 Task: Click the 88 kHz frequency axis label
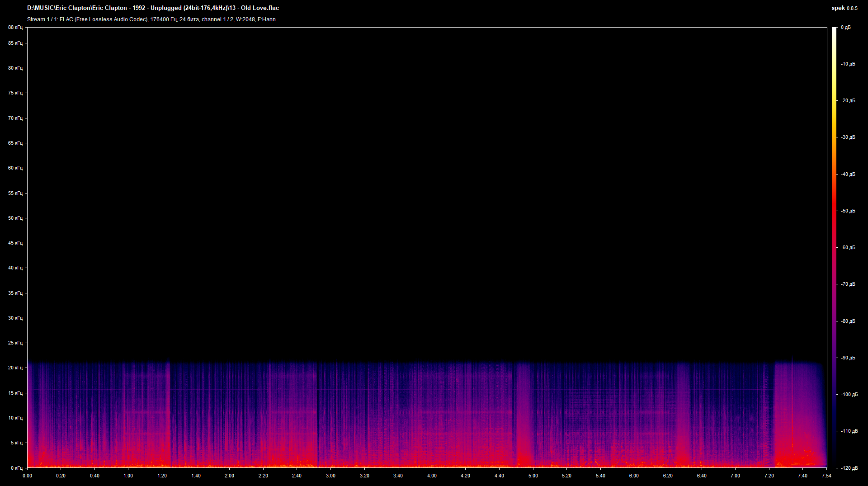pyautogui.click(x=15, y=27)
